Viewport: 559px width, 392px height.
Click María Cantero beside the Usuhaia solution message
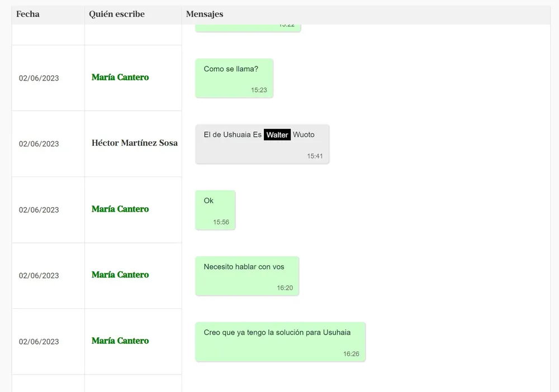point(120,341)
